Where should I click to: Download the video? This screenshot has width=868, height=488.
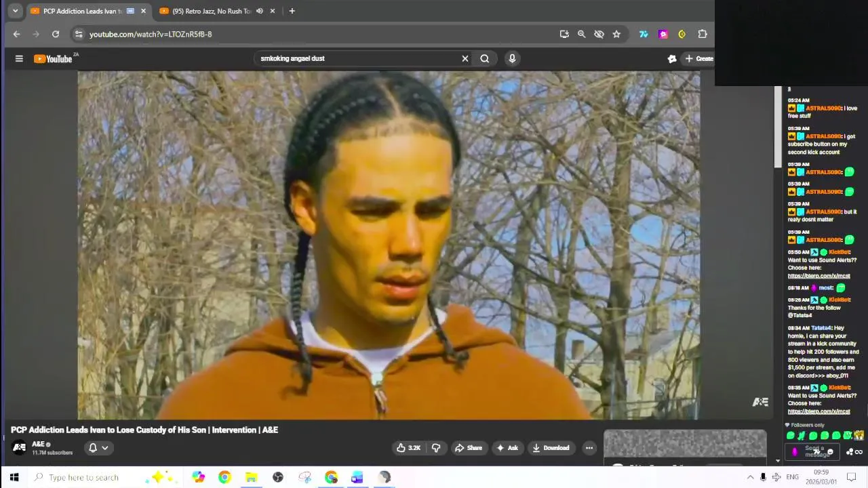click(551, 447)
